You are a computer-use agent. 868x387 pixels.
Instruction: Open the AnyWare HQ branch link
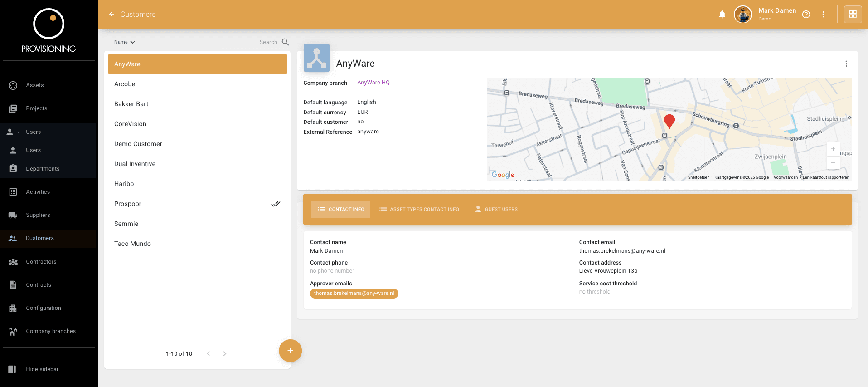pos(373,83)
